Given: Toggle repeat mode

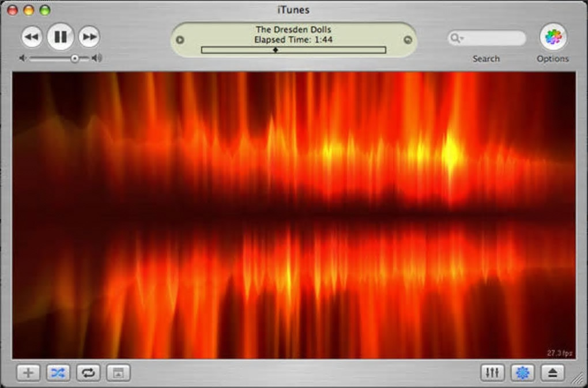Looking at the screenshot, I should click(88, 372).
